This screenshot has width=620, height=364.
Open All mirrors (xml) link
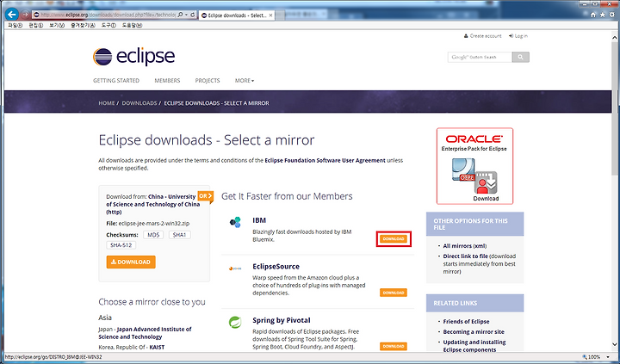(x=465, y=246)
